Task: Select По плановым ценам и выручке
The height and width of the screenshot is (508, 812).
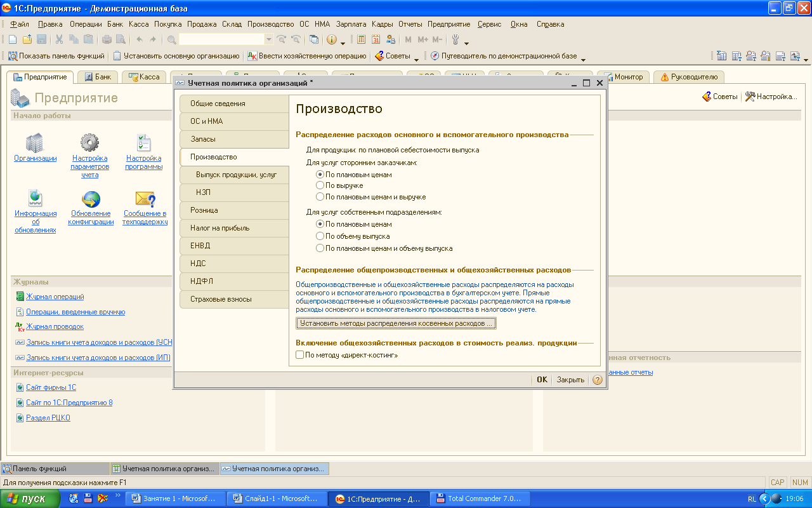Action: point(370,197)
